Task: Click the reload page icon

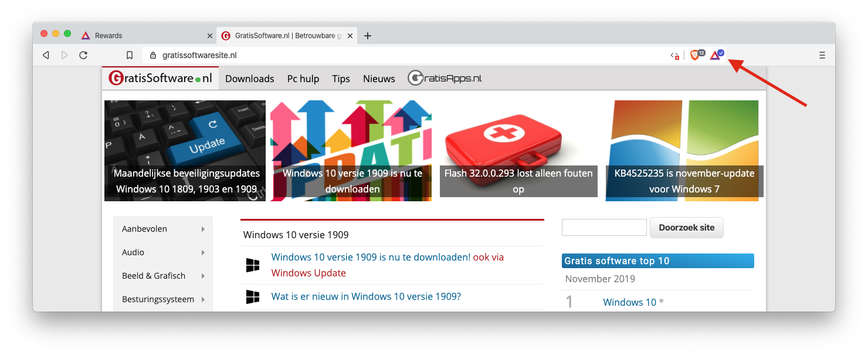Action: click(x=83, y=55)
